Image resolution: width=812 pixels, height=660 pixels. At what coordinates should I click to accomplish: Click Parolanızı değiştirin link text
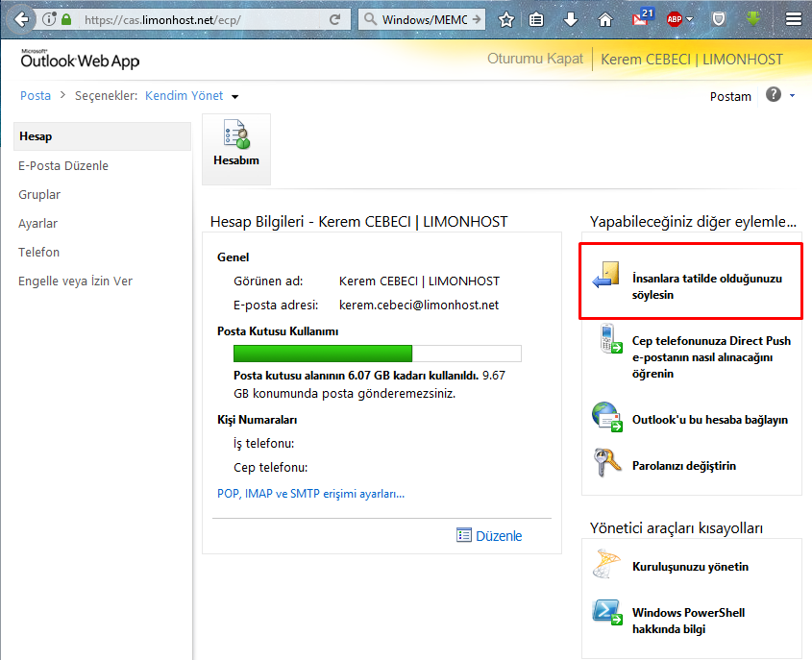[x=683, y=465]
